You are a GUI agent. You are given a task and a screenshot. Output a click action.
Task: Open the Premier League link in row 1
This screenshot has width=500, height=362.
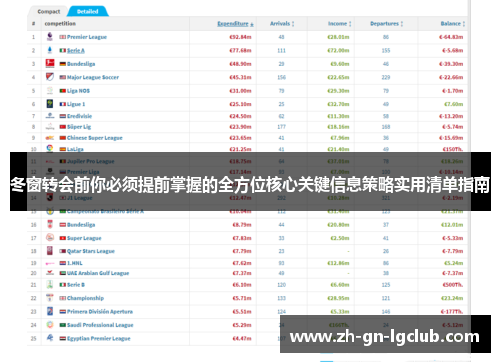[x=87, y=37]
